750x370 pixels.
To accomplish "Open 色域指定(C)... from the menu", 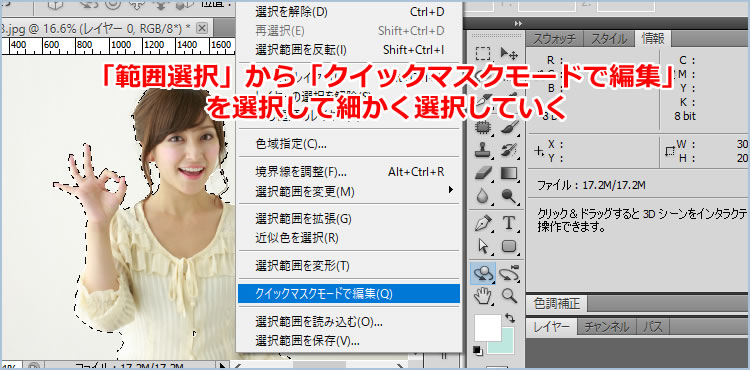I will [x=349, y=143].
